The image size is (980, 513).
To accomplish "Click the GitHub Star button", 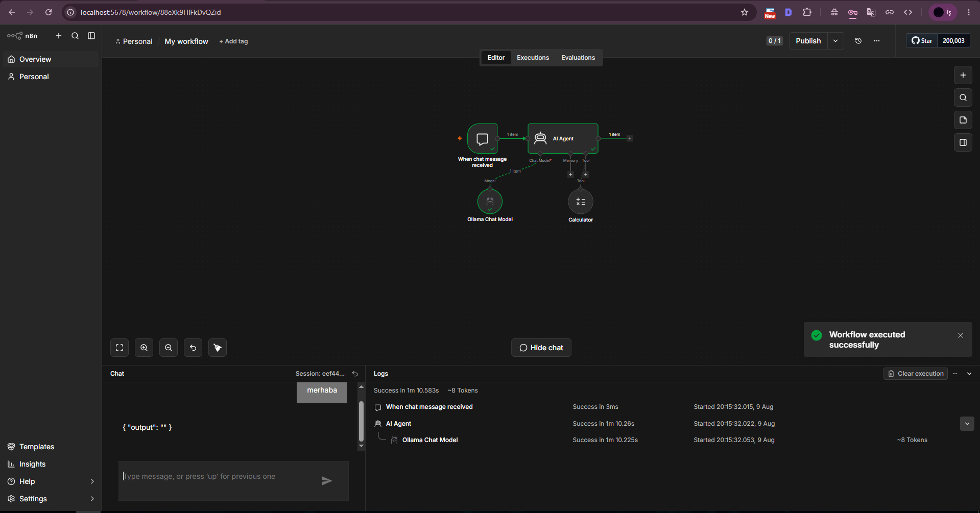I will coord(922,41).
